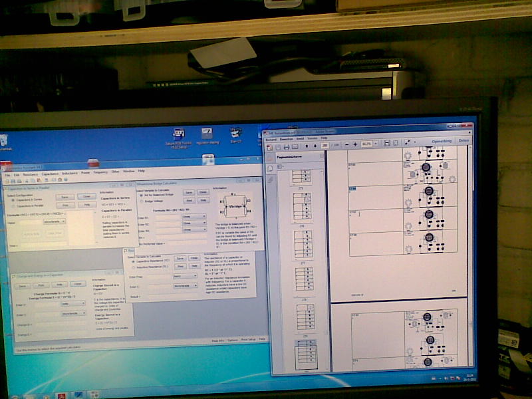
Task: Open the Resistance menu in Electronics Assistant
Action: click(31, 174)
